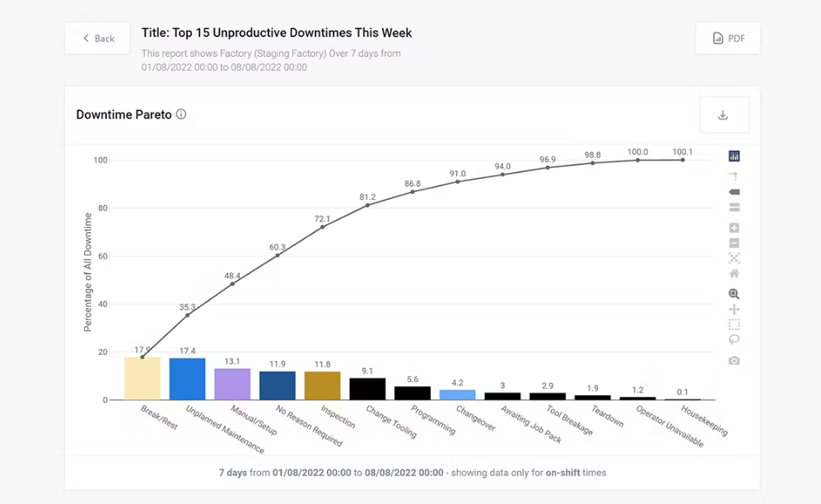The image size is (821, 504).
Task: Select the zoom magnifier tool
Action: [x=734, y=294]
